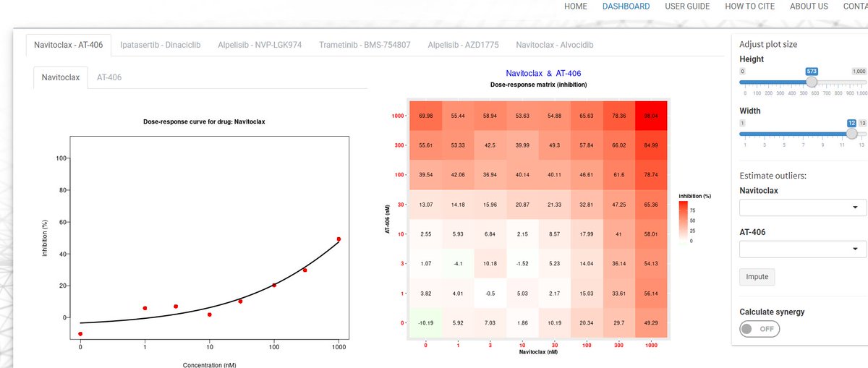Click the 58.01 matrix cell
The width and height of the screenshot is (868, 368).
[652, 234]
